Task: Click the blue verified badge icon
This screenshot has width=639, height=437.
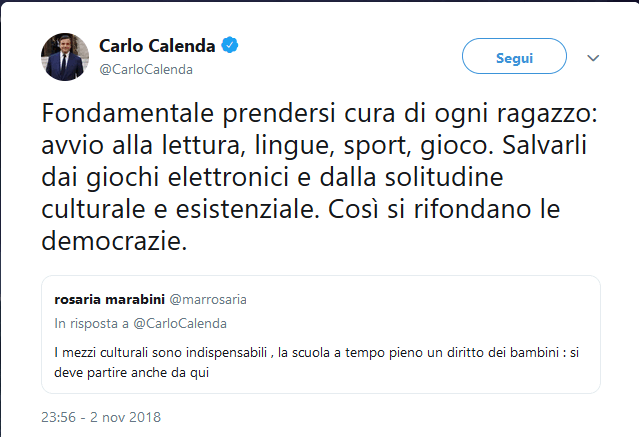Action: pos(229,46)
